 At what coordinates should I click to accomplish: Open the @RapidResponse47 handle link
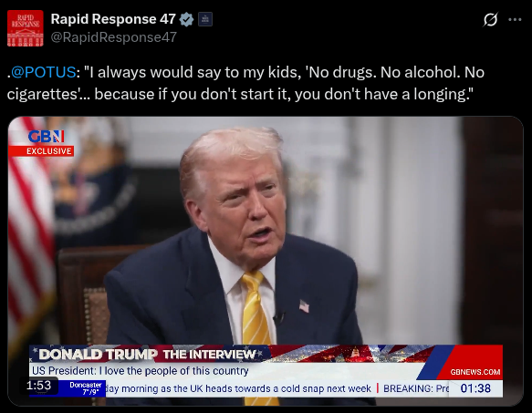(x=114, y=37)
